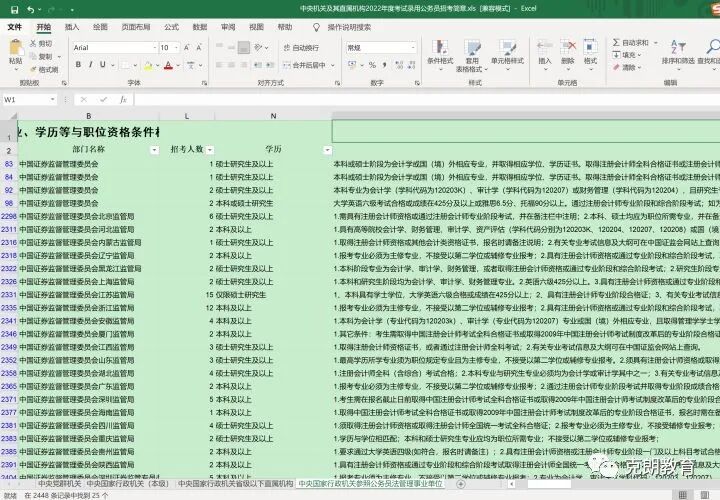Click the text orientation icon

[x=258, y=47]
